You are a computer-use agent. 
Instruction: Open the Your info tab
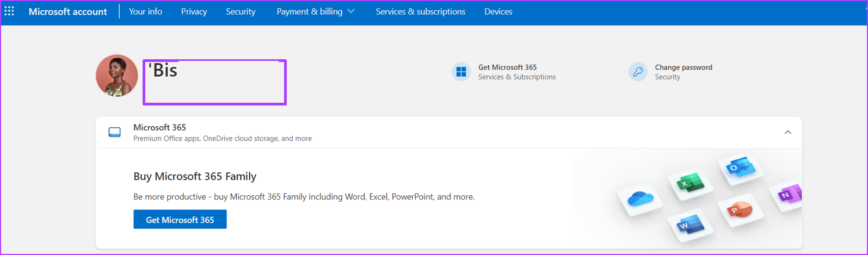[145, 11]
